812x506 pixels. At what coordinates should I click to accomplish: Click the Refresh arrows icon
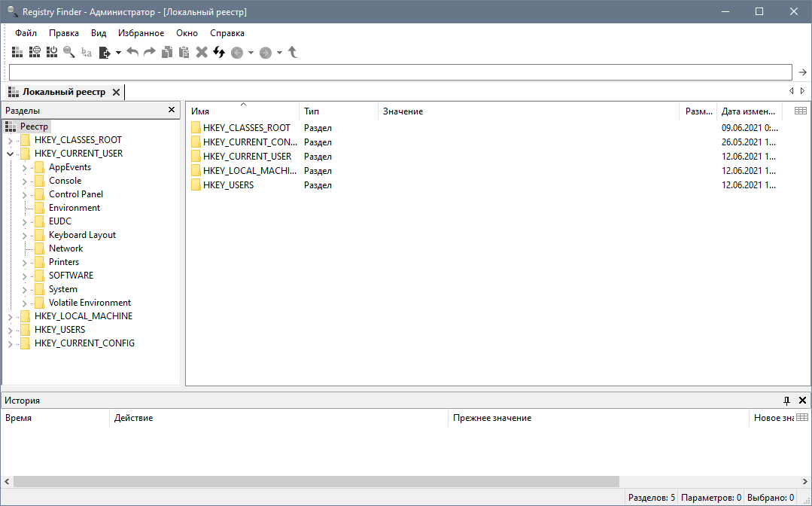(x=219, y=52)
